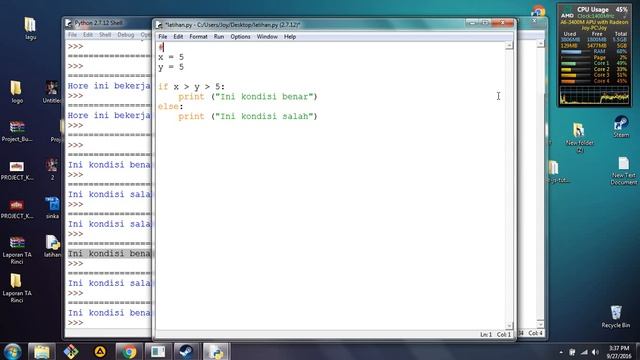Select the Untitled desktop icon

coord(52,91)
